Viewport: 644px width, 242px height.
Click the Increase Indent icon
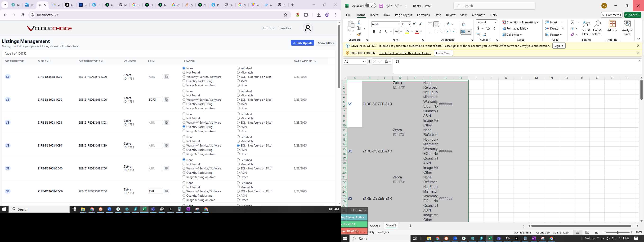pyautogui.click(x=455, y=31)
